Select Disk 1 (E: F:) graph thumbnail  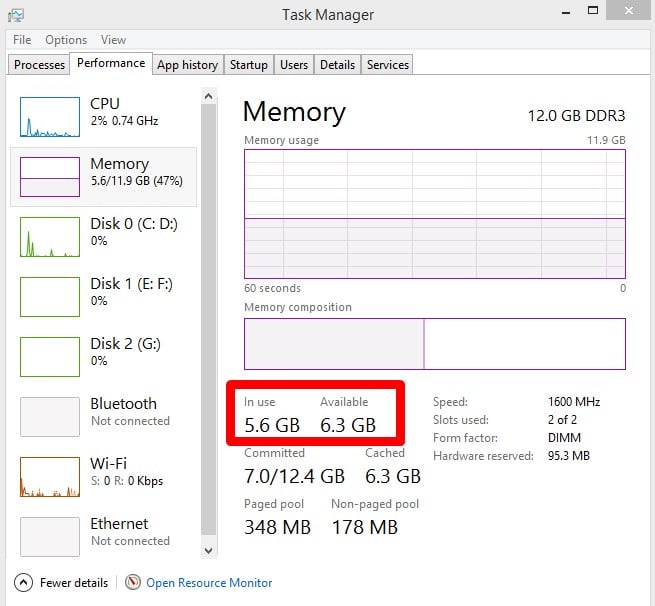(x=50, y=297)
